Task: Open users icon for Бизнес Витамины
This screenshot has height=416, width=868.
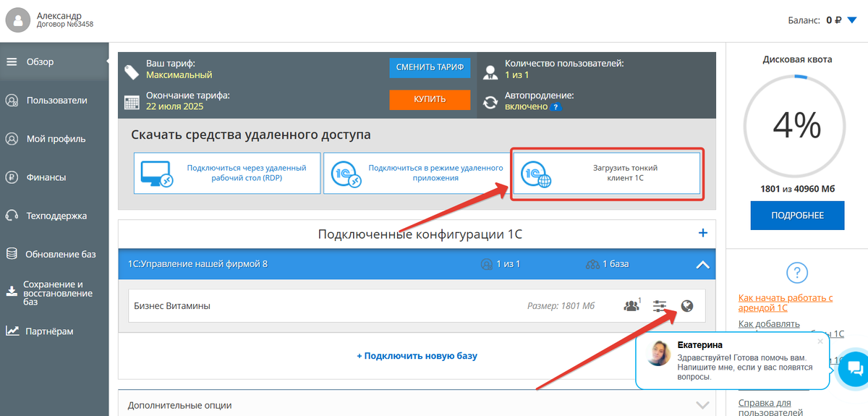Action: [632, 305]
